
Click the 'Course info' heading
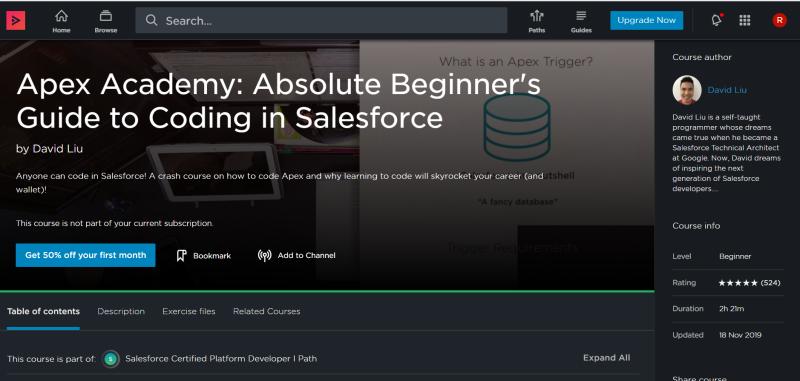(x=696, y=225)
